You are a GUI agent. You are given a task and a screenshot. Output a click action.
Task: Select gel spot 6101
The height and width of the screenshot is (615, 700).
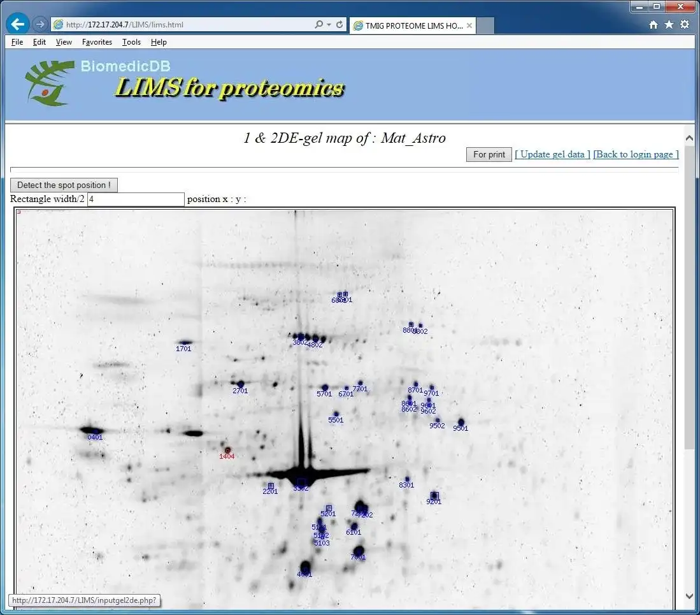[354, 526]
